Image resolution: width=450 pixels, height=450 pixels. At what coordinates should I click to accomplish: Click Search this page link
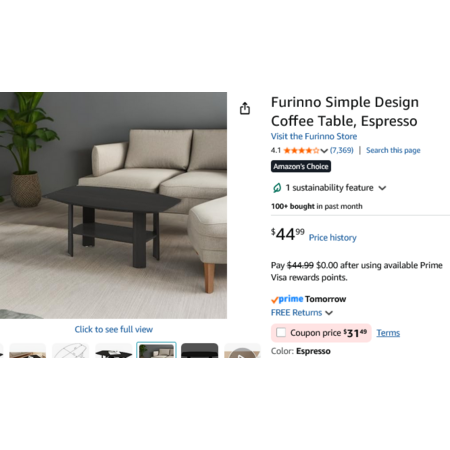(393, 150)
